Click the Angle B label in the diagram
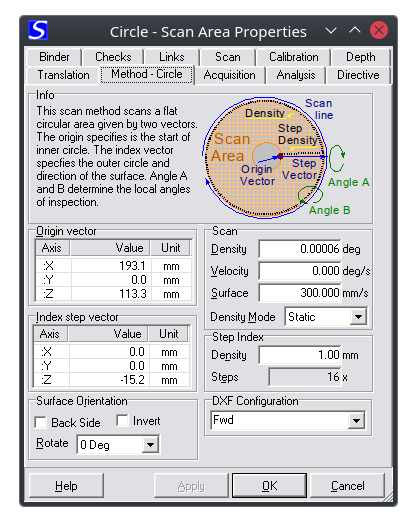The height and width of the screenshot is (530, 417). [329, 210]
